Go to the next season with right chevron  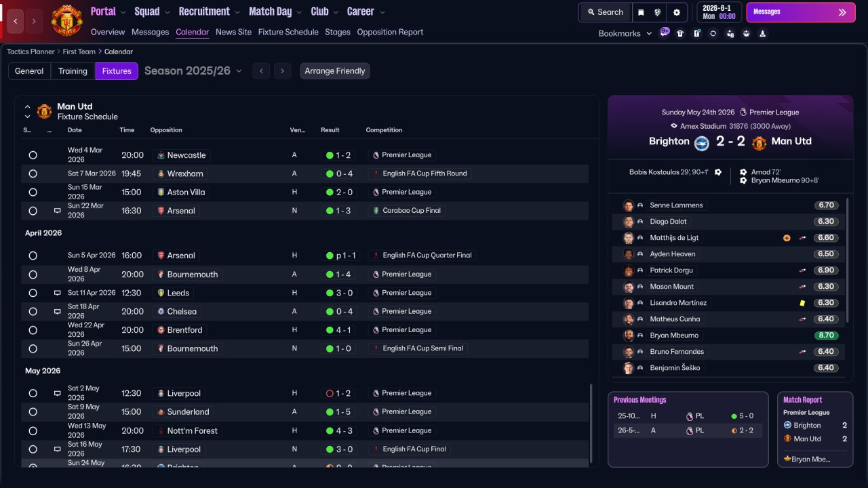click(x=283, y=71)
